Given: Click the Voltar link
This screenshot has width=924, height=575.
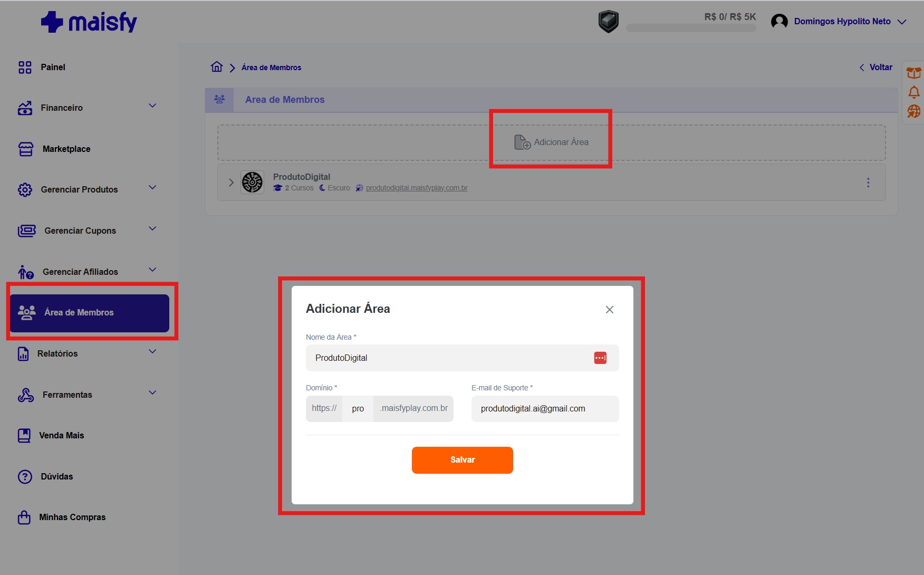Looking at the screenshot, I should tap(876, 67).
